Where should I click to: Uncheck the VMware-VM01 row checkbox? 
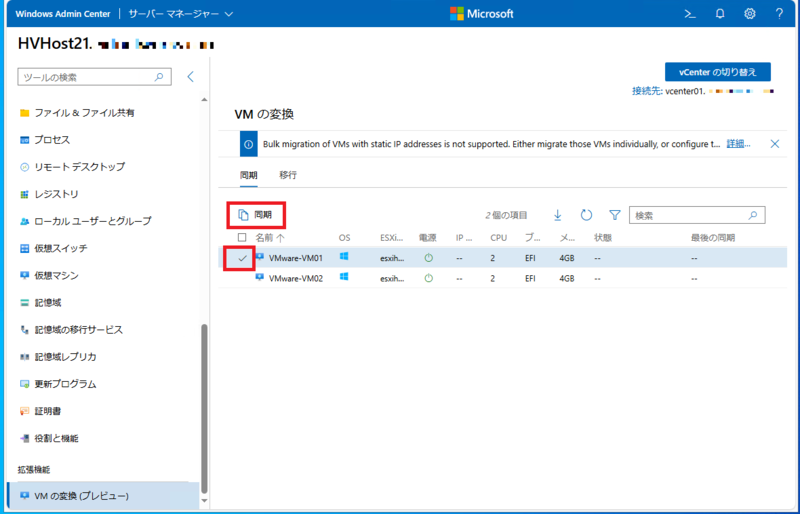[242, 258]
